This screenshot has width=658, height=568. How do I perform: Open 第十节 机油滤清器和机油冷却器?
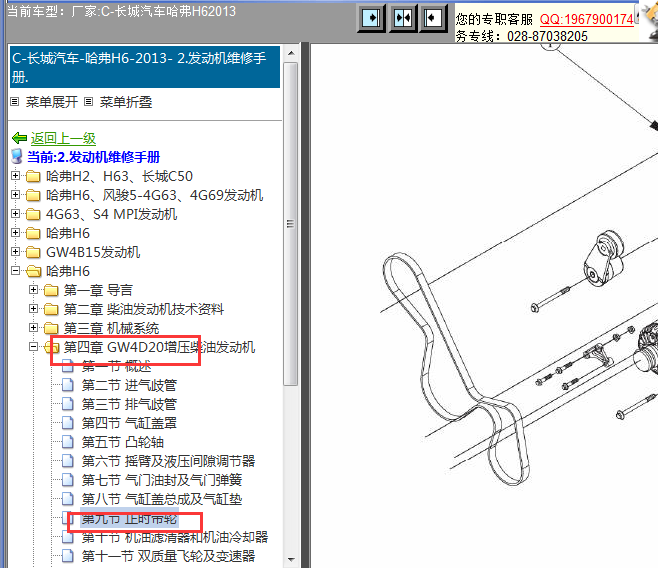[175, 537]
